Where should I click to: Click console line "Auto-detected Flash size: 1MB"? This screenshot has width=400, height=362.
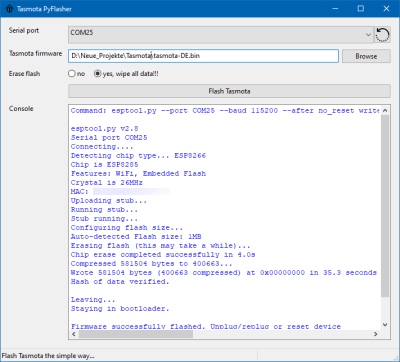click(136, 237)
